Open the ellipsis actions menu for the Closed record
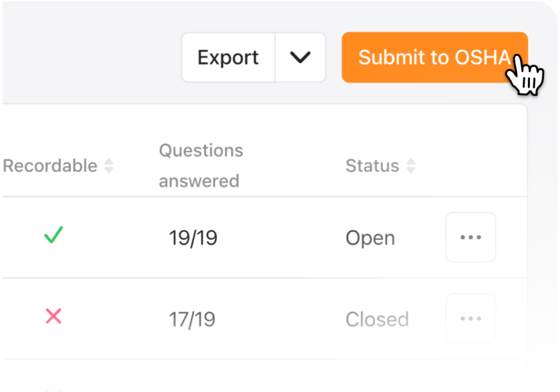 [470, 319]
